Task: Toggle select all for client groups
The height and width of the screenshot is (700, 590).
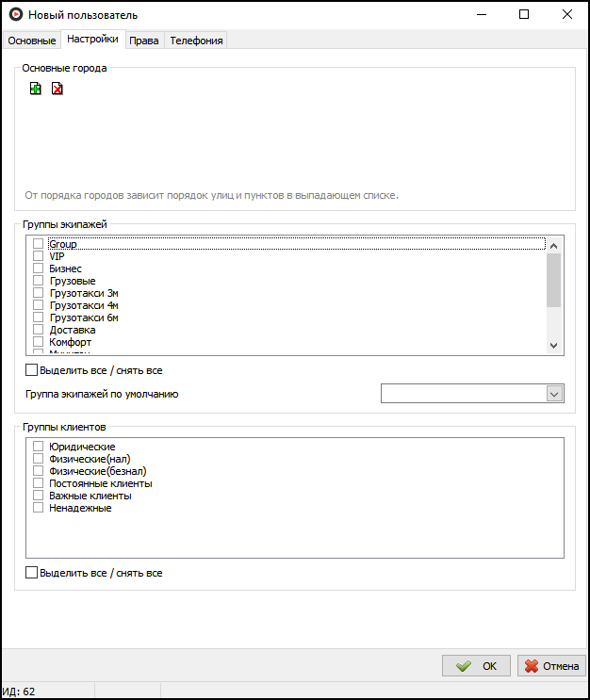Action: 32,572
